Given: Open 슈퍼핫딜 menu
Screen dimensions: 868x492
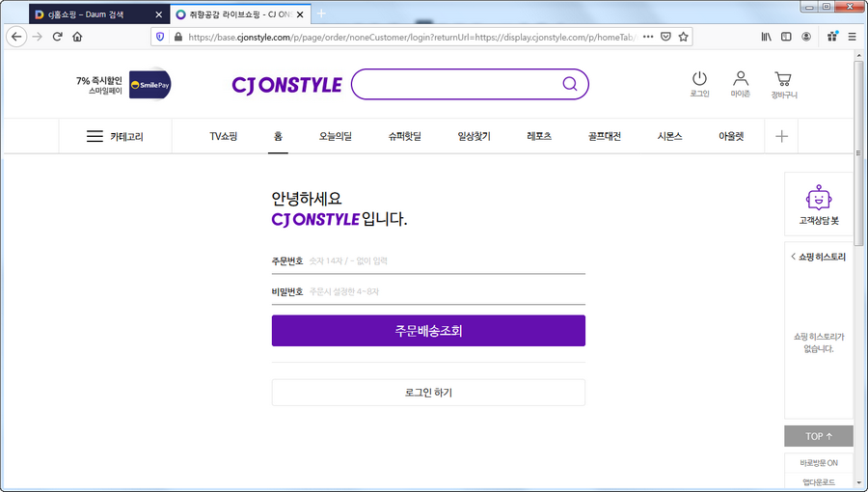Looking at the screenshot, I should [x=405, y=136].
